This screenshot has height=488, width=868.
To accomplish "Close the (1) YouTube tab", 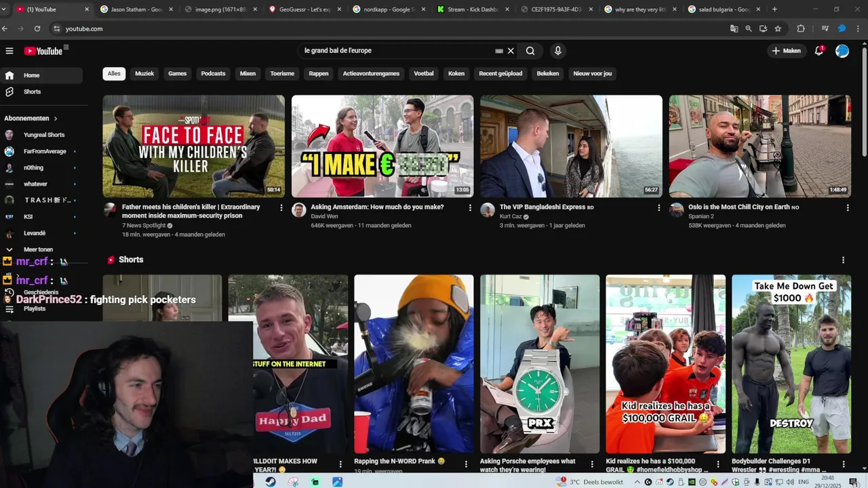I will click(x=87, y=9).
